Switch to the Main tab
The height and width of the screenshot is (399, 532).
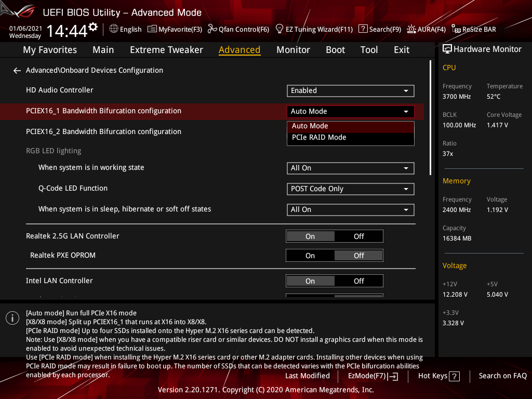pyautogui.click(x=103, y=50)
